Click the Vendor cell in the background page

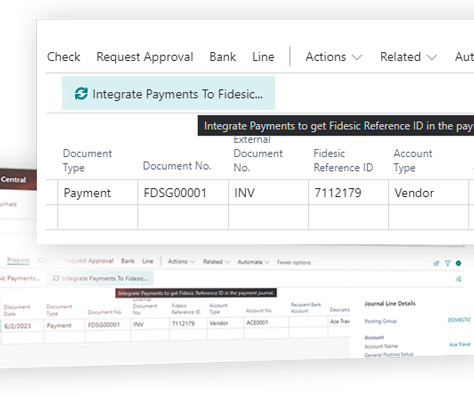[x=225, y=323]
